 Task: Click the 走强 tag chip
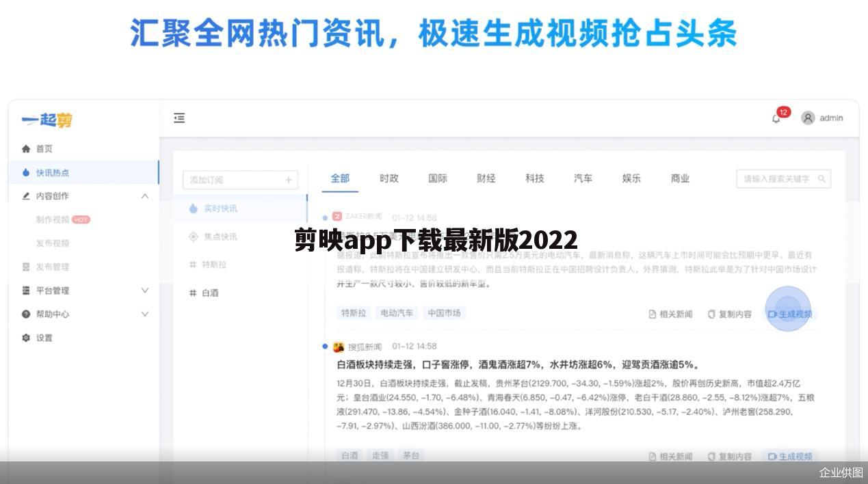(380, 455)
